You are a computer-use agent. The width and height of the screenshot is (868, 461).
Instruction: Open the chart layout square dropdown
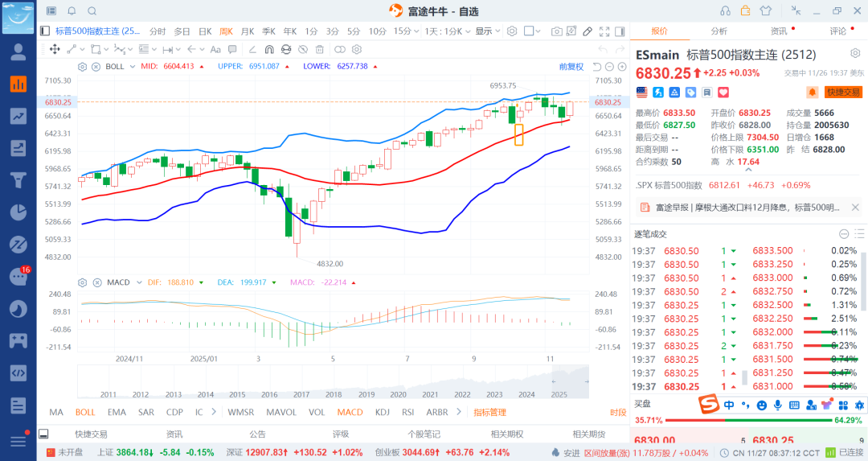532,31
